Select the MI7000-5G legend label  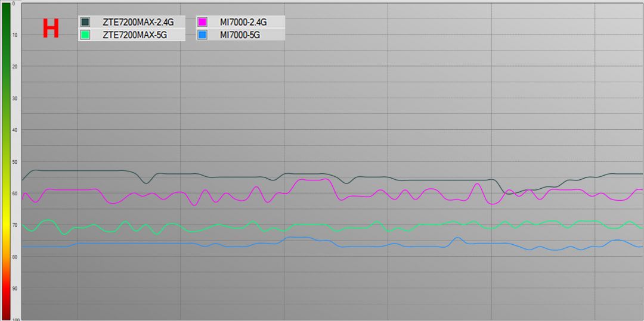(x=240, y=35)
